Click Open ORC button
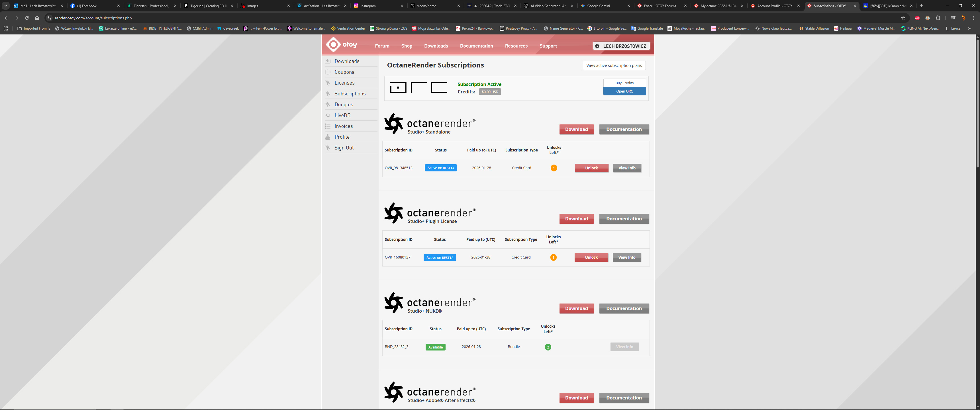 click(624, 91)
